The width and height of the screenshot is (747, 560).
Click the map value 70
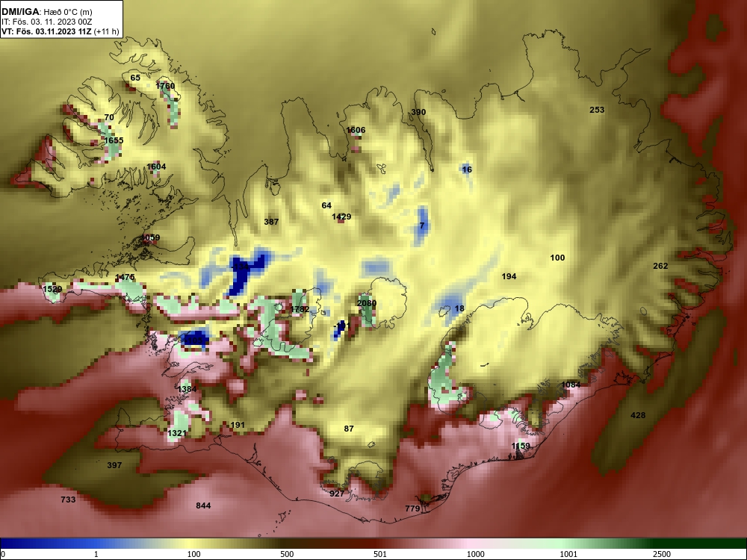[109, 118]
